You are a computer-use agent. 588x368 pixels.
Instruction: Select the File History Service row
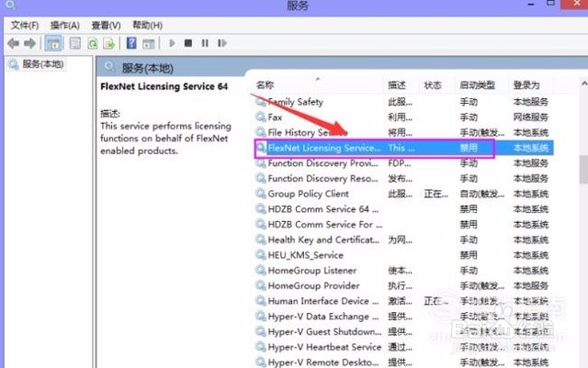[402, 133]
